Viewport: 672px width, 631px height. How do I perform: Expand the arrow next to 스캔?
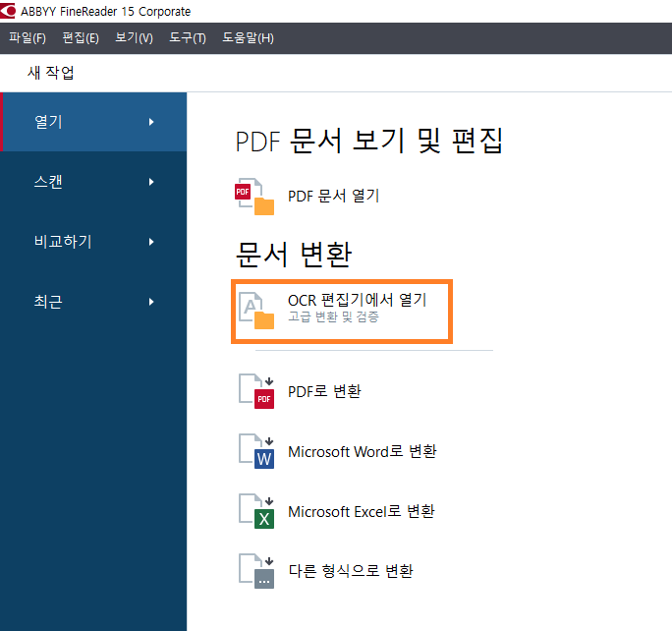pyautogui.click(x=151, y=182)
